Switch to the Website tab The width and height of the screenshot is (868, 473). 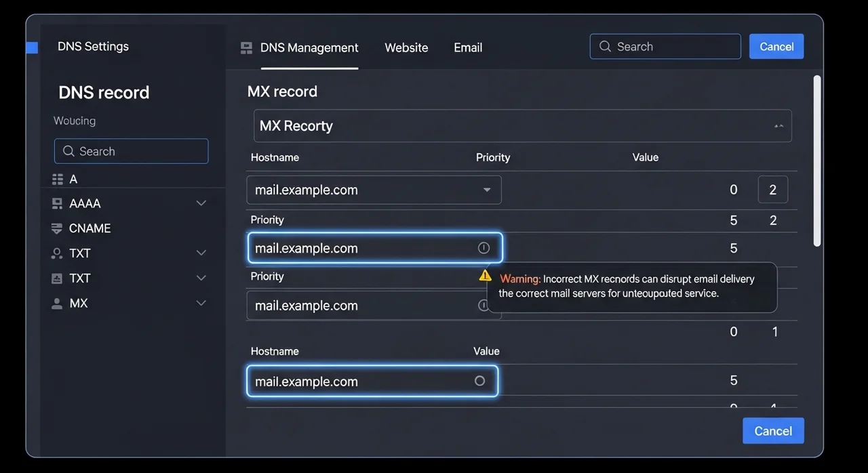pos(406,48)
